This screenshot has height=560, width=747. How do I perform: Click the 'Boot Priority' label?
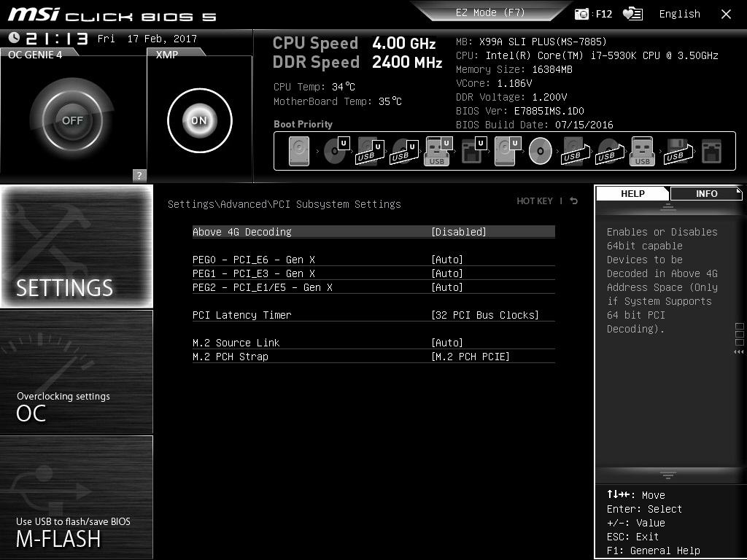[303, 124]
